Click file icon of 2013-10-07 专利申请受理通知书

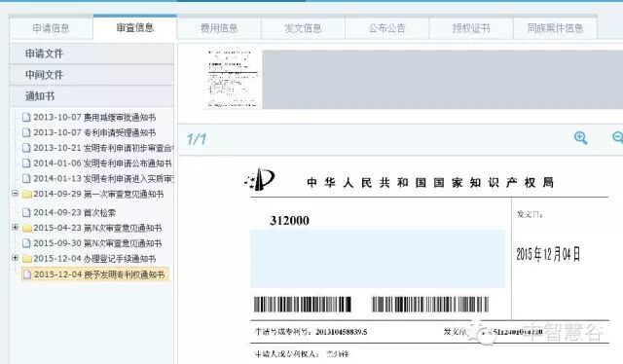26,132
